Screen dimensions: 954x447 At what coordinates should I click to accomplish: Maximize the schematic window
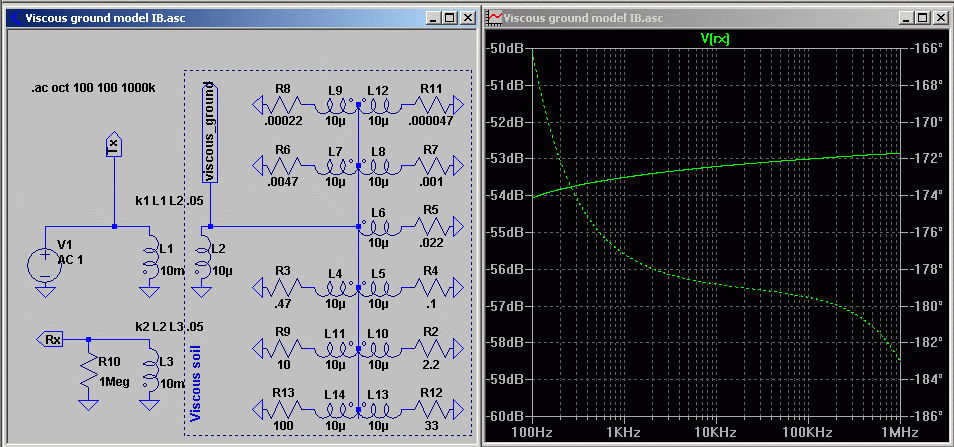(448, 18)
